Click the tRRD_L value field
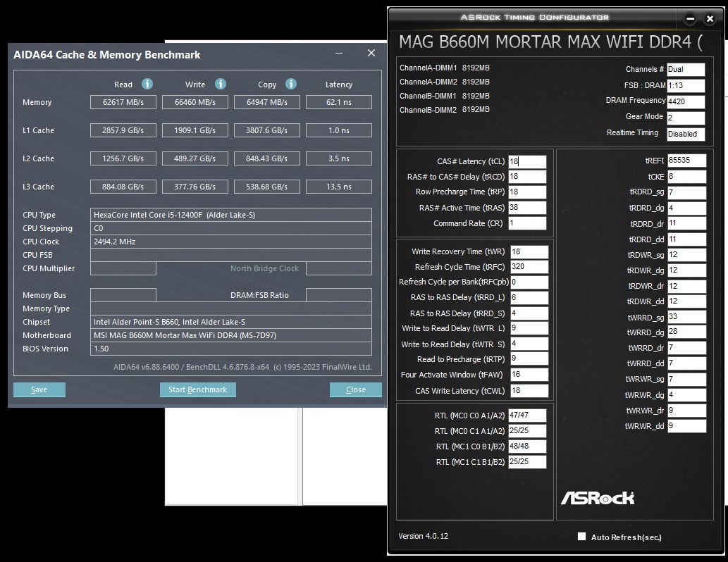 (529, 297)
